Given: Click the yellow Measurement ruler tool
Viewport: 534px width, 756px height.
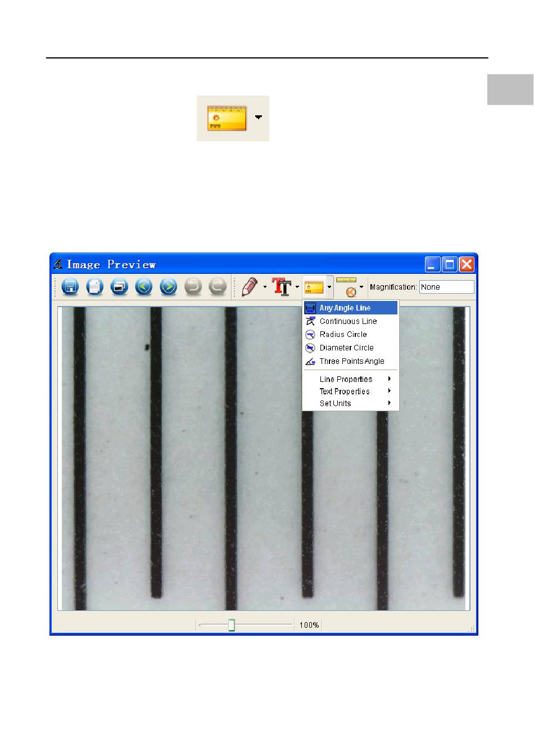Looking at the screenshot, I should pos(314,287).
